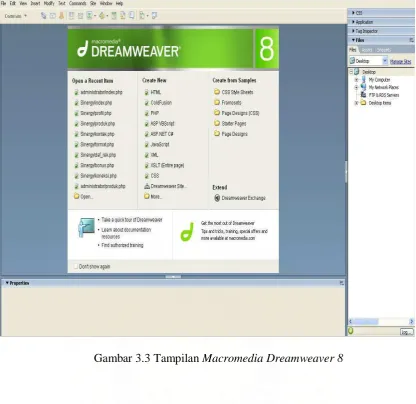Open the CSS Style Sheets samples folder
416x404 pixels.
[x=234, y=92]
